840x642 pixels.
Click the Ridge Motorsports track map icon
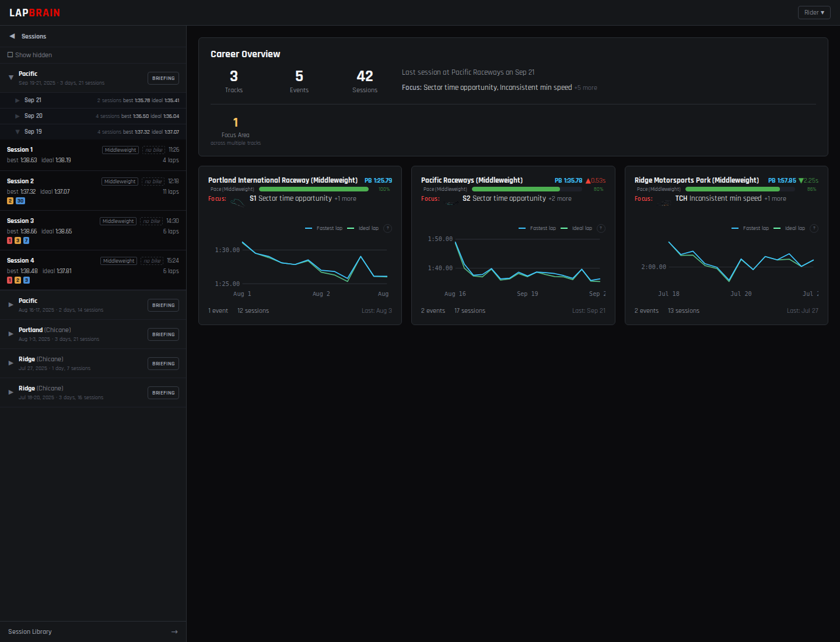click(664, 202)
